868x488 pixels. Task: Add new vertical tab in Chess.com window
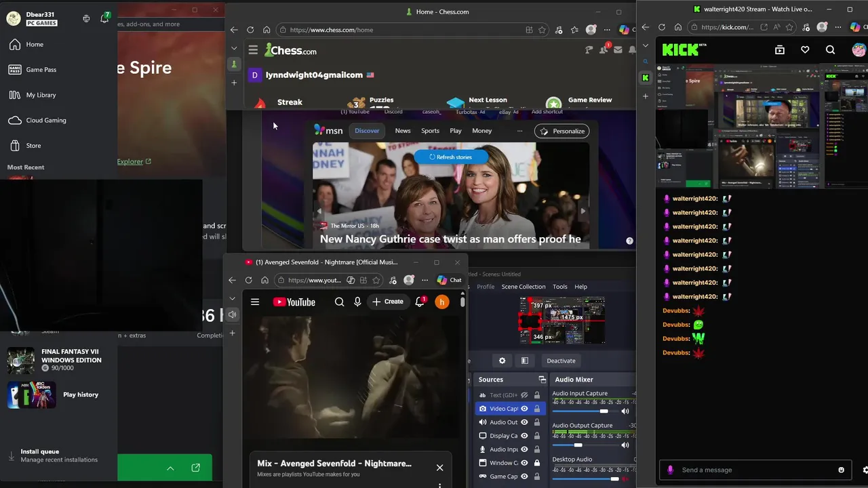[234, 83]
